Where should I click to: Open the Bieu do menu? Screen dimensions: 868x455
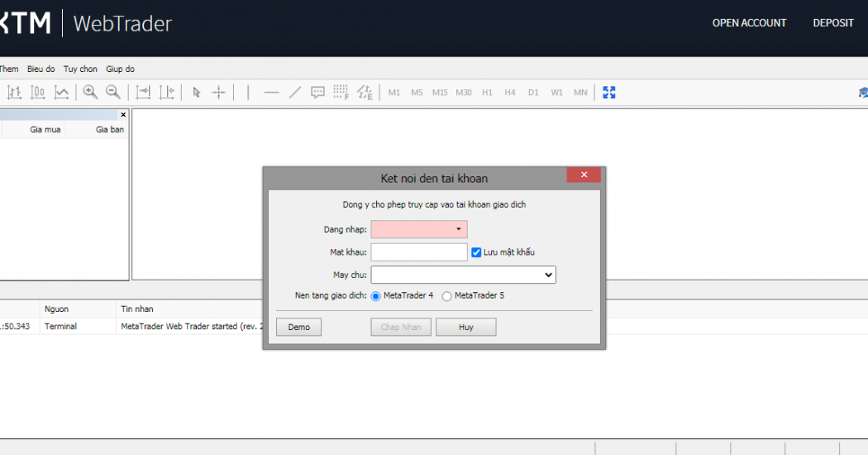pyautogui.click(x=41, y=69)
